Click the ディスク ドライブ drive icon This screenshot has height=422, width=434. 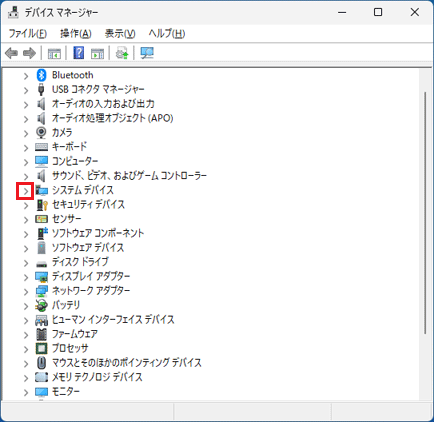click(41, 263)
